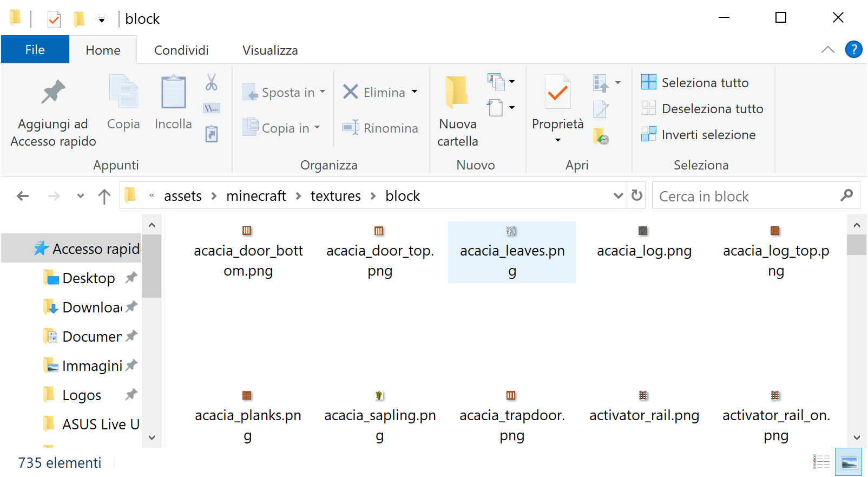The image size is (868, 477).
Task: Click the Copia icon in Appunti
Action: coord(123,92)
